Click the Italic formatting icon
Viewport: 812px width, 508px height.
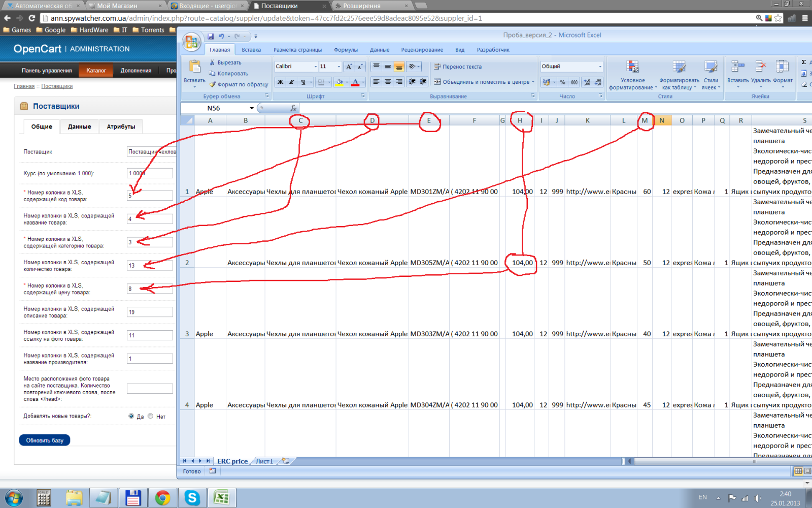(x=291, y=82)
